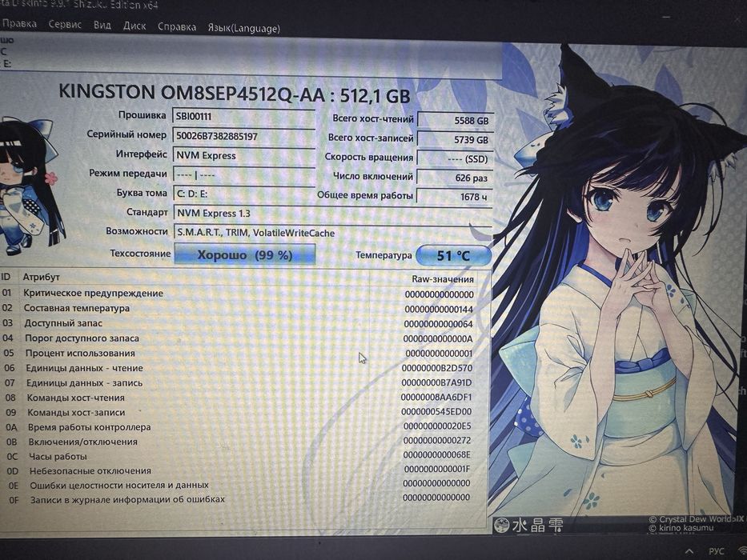This screenshot has height=560, width=747.
Task: Select row 03 Доступный запас
Action: click(x=239, y=323)
